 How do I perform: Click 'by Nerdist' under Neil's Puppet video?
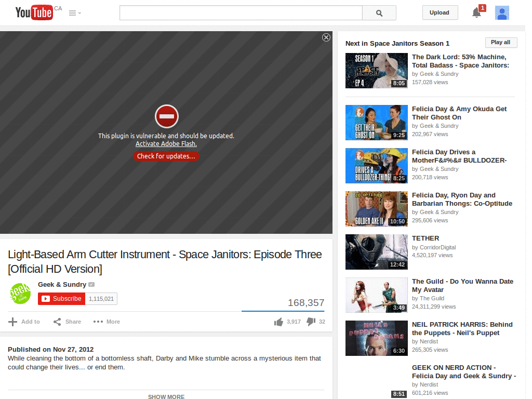coord(425,341)
